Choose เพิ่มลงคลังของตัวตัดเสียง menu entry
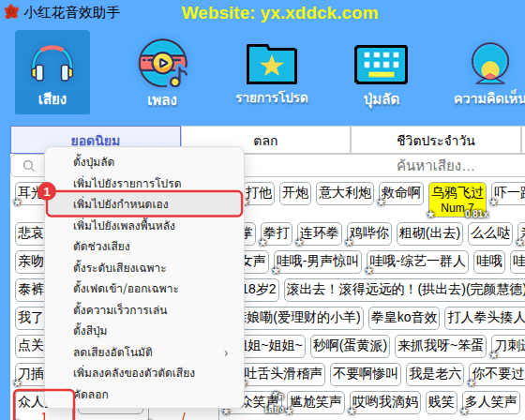This screenshot has height=420, width=525. point(144,373)
